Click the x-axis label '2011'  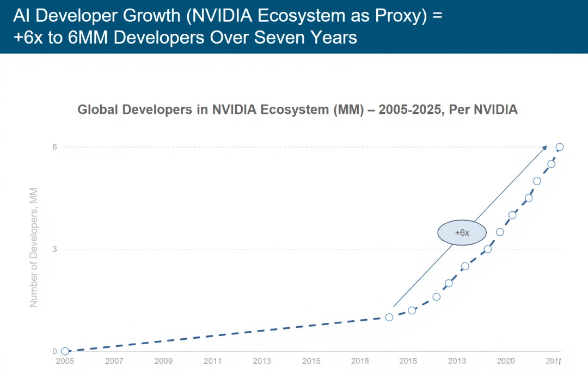pyautogui.click(x=213, y=361)
